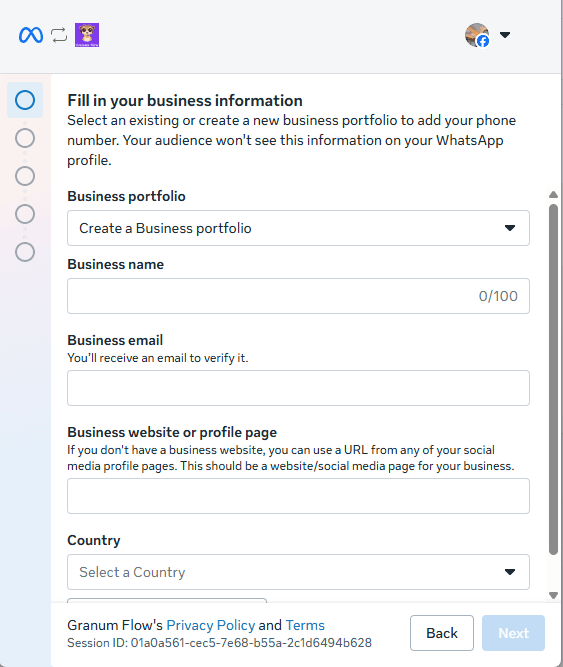Viewport: 563px width, 667px height.
Task: Open Granum Flow's Privacy Policy link
Action: (x=210, y=625)
